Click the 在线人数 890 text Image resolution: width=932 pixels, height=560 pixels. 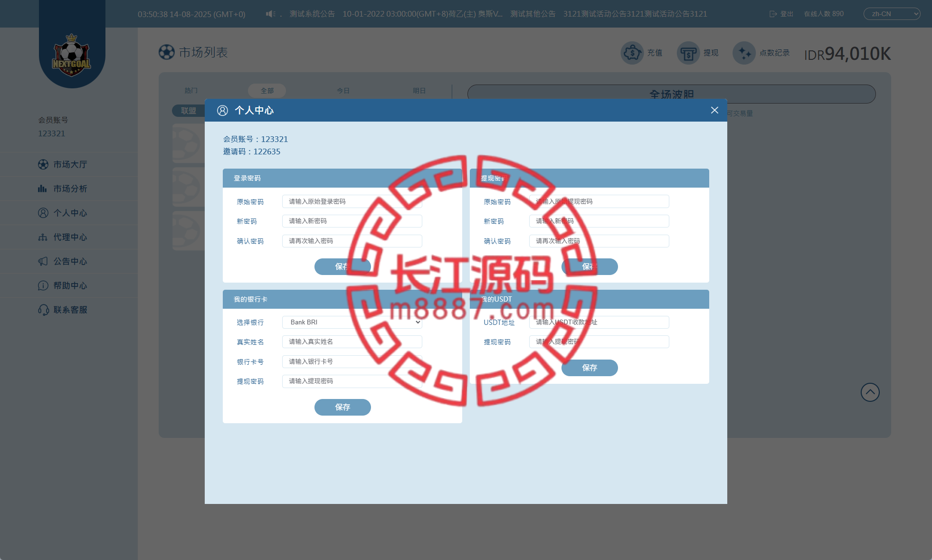824,14
